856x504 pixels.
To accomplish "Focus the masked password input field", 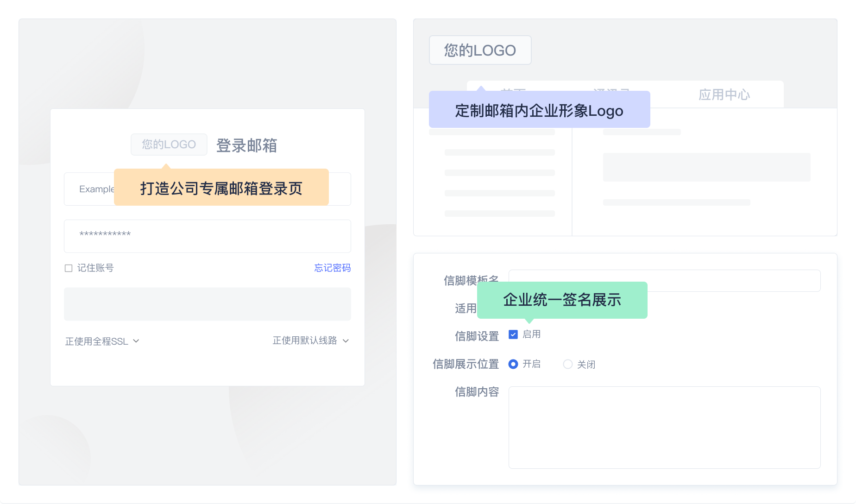I will pyautogui.click(x=207, y=236).
